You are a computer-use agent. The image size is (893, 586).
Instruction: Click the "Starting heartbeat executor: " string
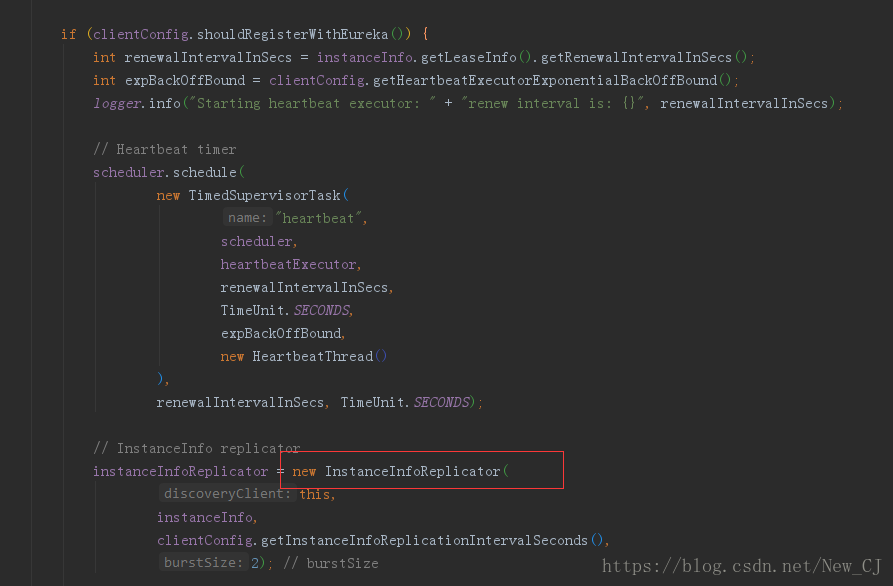313,104
